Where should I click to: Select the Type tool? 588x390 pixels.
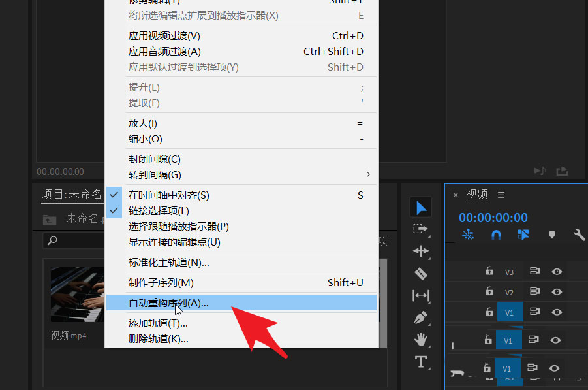(x=421, y=362)
